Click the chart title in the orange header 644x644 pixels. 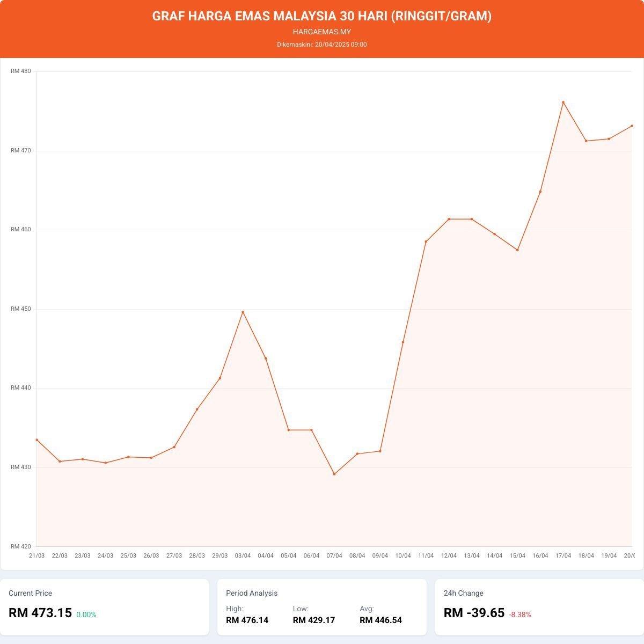point(322,16)
